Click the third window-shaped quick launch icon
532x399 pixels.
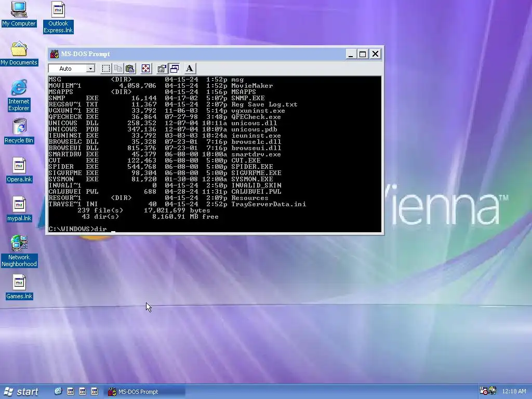pyautogui.click(x=95, y=392)
